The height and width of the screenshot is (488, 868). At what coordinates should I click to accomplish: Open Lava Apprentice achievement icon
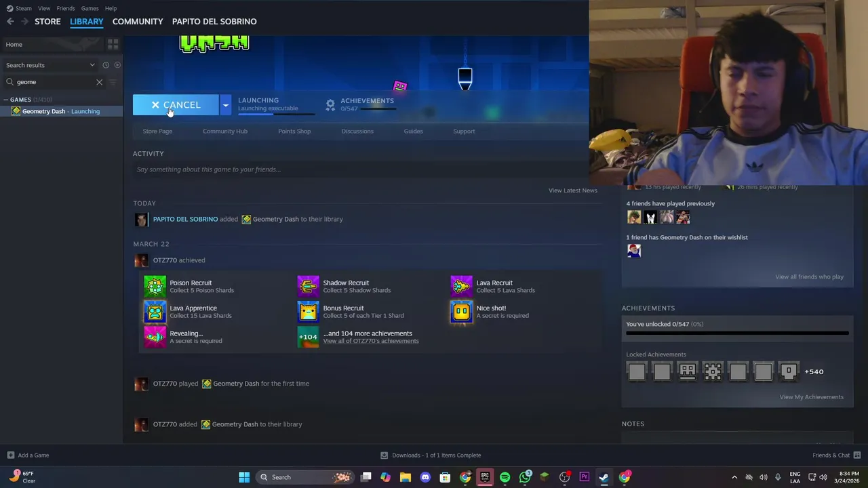[x=155, y=311]
